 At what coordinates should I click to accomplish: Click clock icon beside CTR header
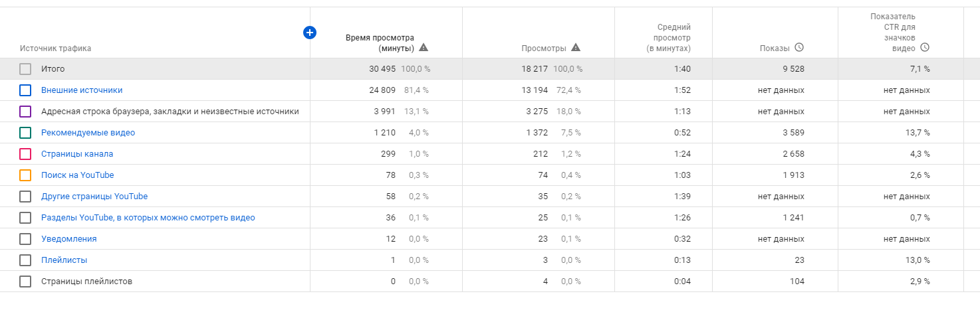pyautogui.click(x=924, y=48)
